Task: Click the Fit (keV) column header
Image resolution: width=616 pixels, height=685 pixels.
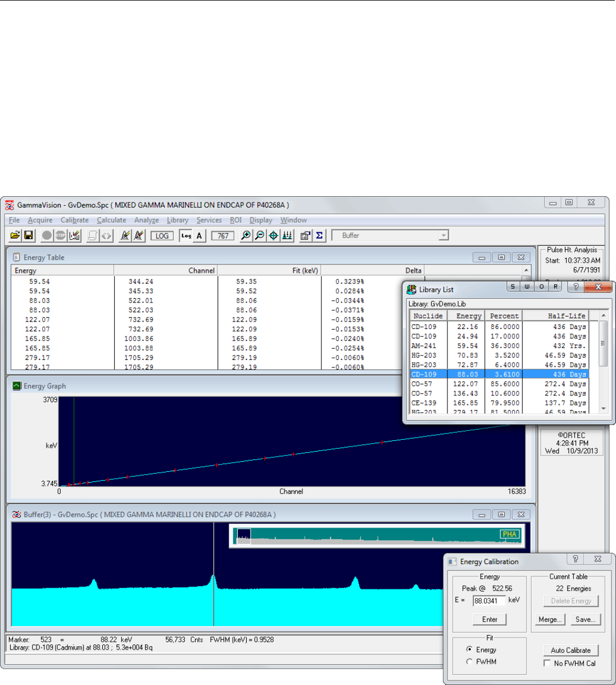Action: [x=269, y=271]
